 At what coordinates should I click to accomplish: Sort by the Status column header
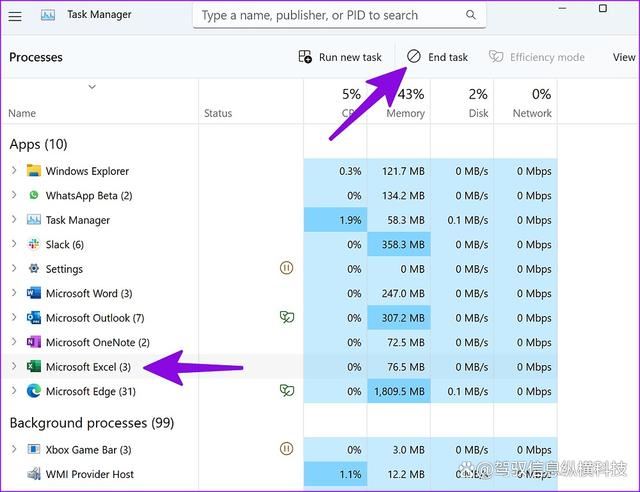coord(218,113)
